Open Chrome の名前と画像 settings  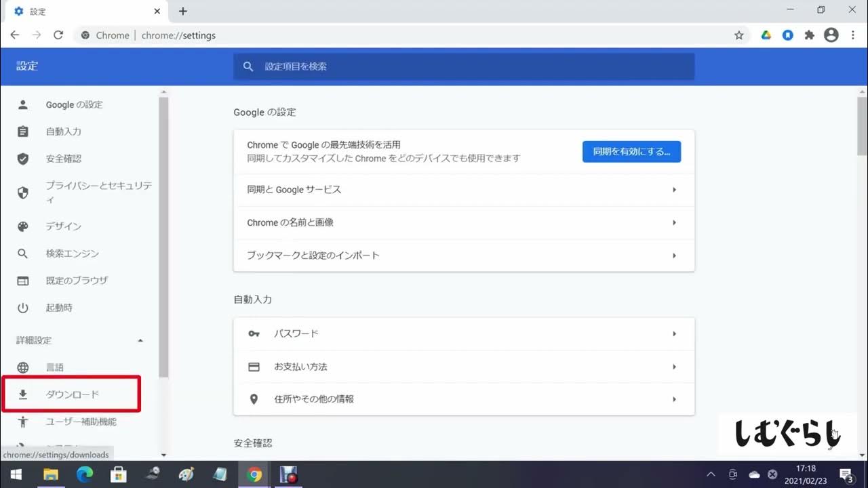(464, 222)
